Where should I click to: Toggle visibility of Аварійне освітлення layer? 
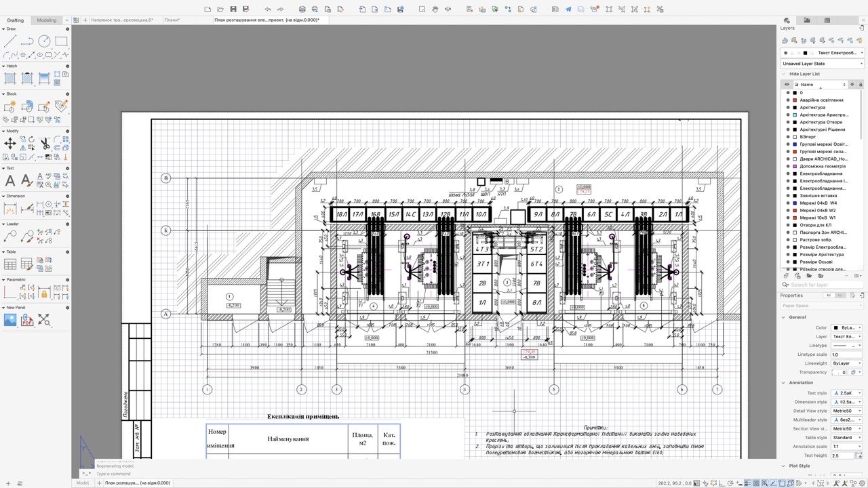coord(787,100)
